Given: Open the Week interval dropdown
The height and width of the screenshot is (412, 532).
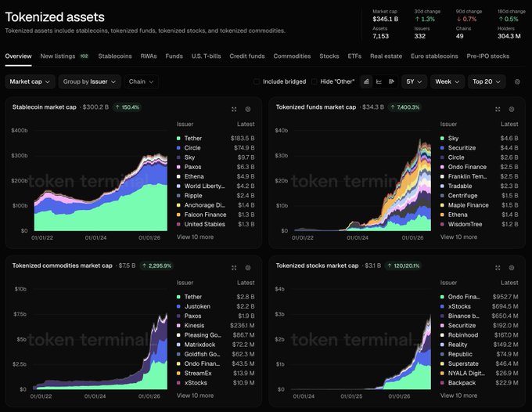Looking at the screenshot, I should click(x=448, y=81).
